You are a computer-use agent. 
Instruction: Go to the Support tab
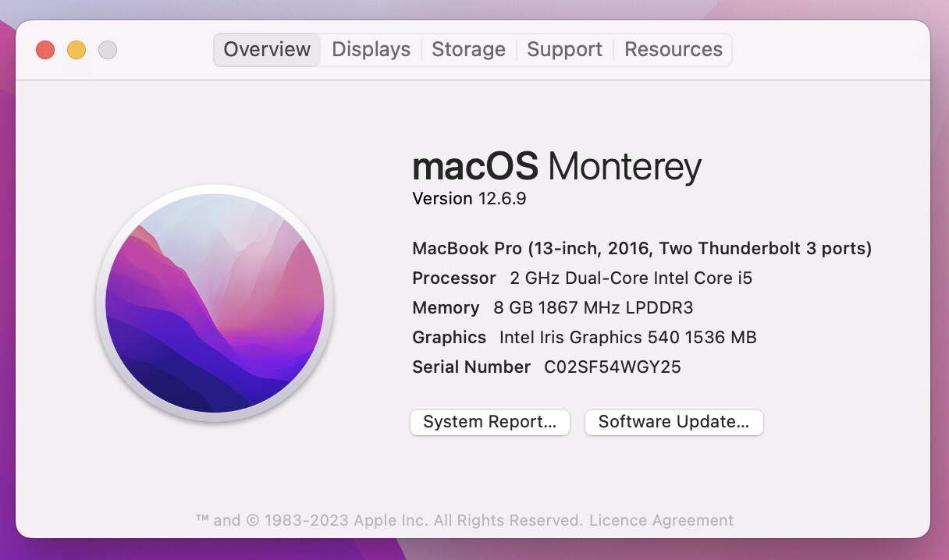coord(564,49)
